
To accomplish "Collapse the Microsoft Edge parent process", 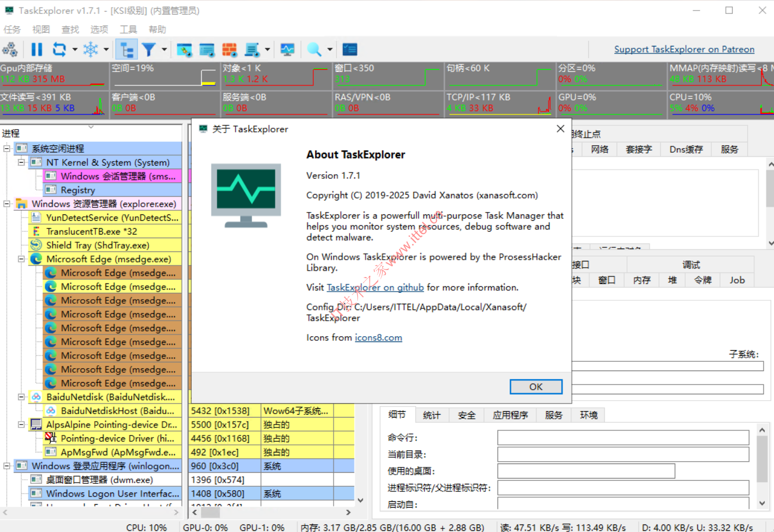I will tap(21, 259).
